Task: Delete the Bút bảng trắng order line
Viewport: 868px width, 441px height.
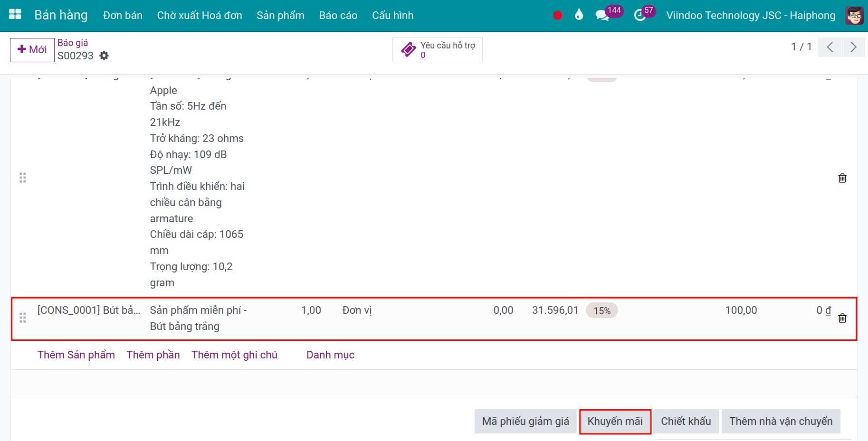Action: [x=842, y=318]
